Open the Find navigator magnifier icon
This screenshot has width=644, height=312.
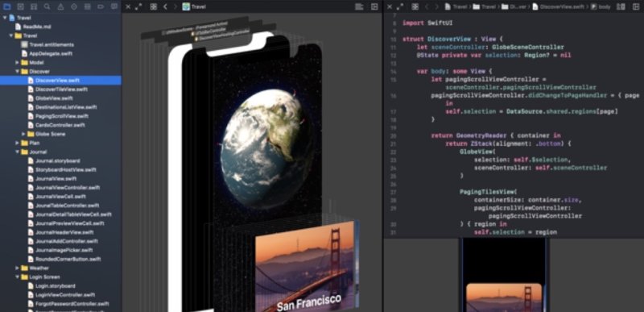[47, 6]
